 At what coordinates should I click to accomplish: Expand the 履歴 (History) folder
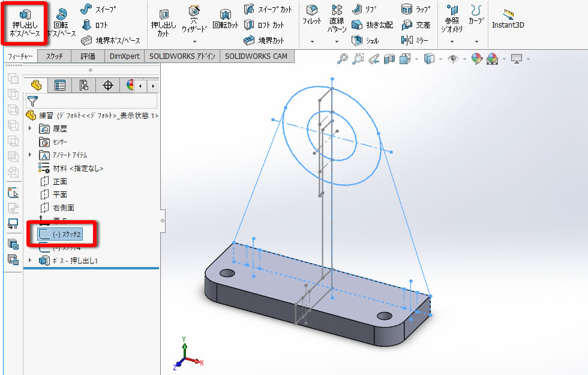tap(30, 128)
